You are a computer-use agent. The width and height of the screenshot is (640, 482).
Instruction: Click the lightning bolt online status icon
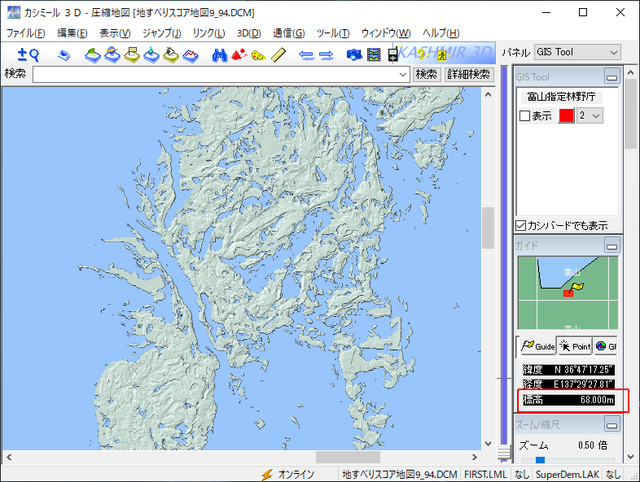[267, 474]
